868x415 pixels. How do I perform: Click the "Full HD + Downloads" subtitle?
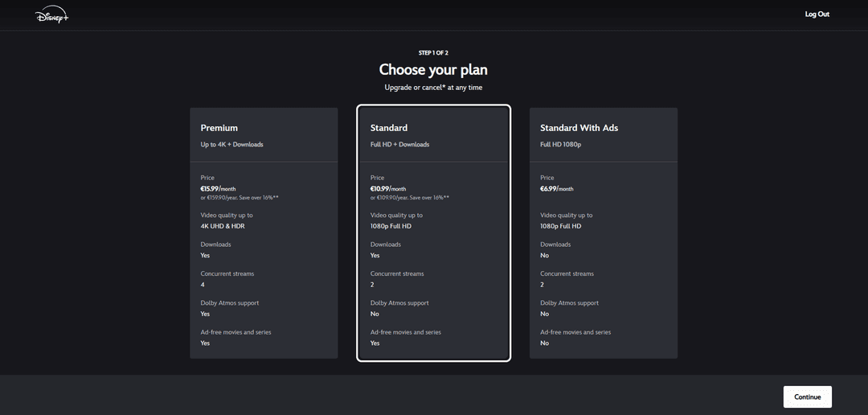tap(399, 145)
